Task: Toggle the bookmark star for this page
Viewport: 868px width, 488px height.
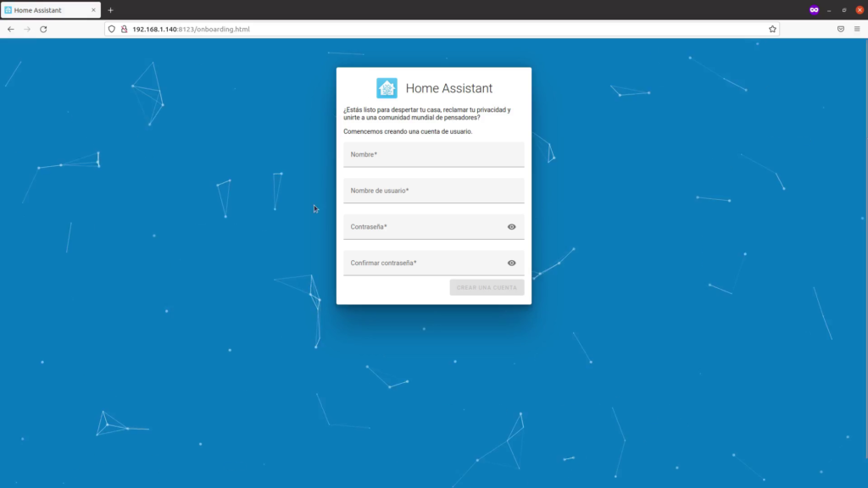Action: [x=772, y=28]
